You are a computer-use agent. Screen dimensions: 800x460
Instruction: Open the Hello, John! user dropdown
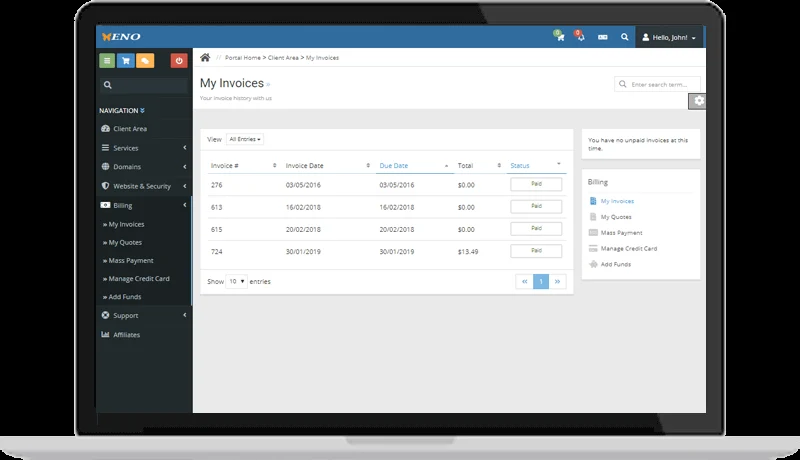tap(669, 37)
